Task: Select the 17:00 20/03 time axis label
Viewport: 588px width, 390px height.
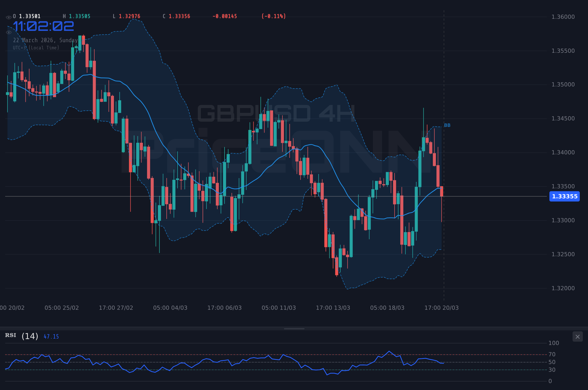Action: (442, 308)
